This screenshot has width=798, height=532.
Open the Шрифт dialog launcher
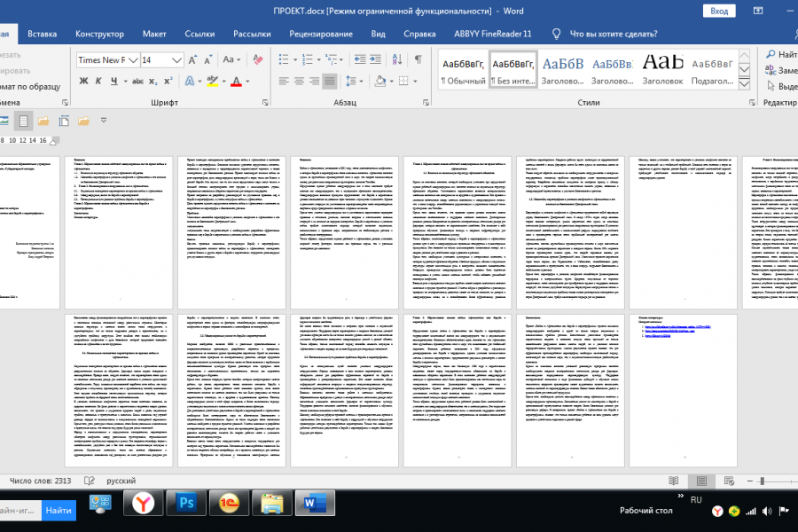coord(265,102)
